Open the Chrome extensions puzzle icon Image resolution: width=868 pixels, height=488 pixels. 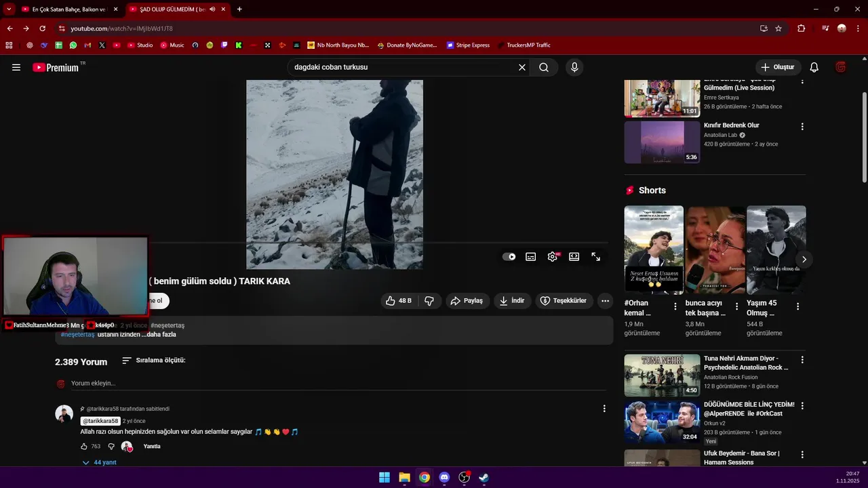click(x=802, y=28)
